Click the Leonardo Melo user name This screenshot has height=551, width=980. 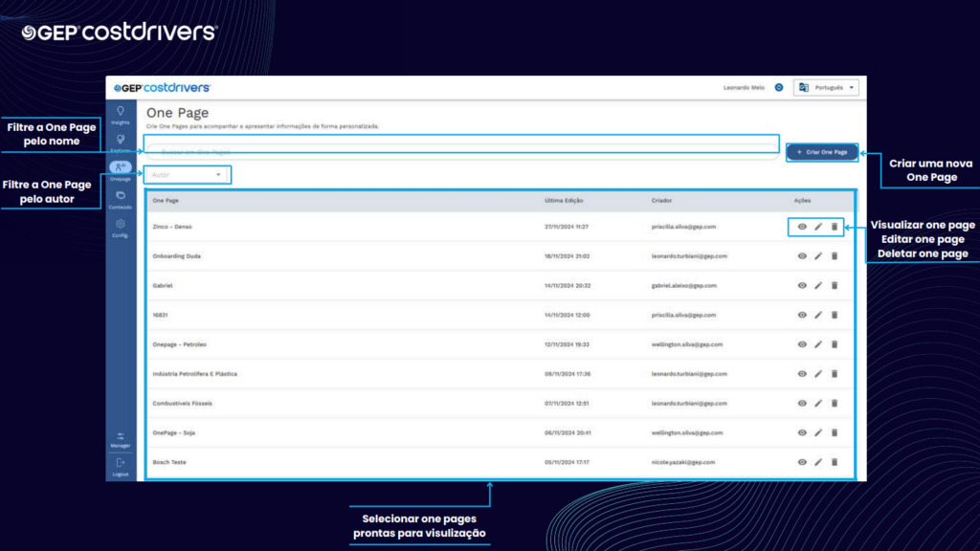[744, 87]
